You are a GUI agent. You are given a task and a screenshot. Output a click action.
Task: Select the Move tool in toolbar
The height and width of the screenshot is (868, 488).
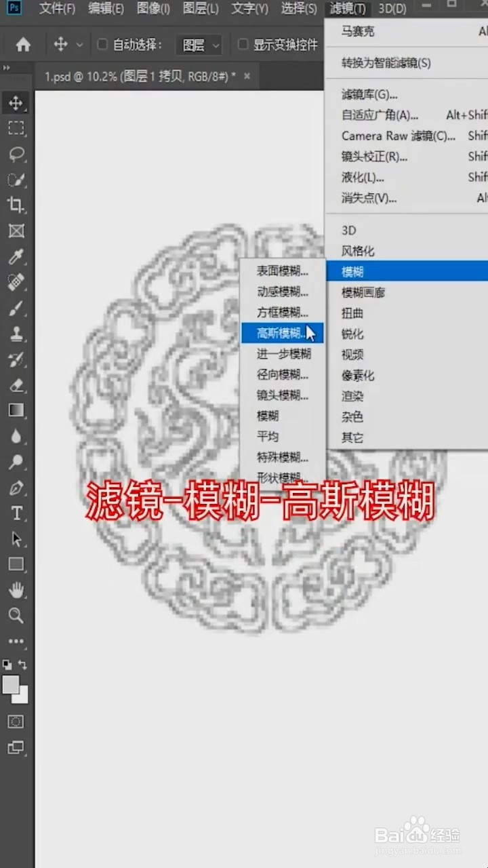(16, 103)
